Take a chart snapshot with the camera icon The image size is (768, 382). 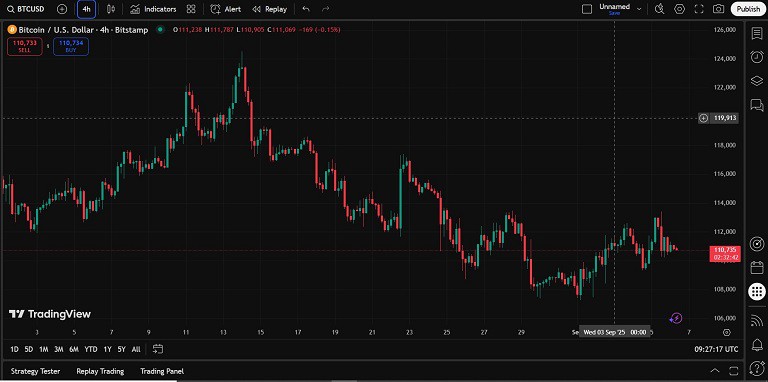719,9
